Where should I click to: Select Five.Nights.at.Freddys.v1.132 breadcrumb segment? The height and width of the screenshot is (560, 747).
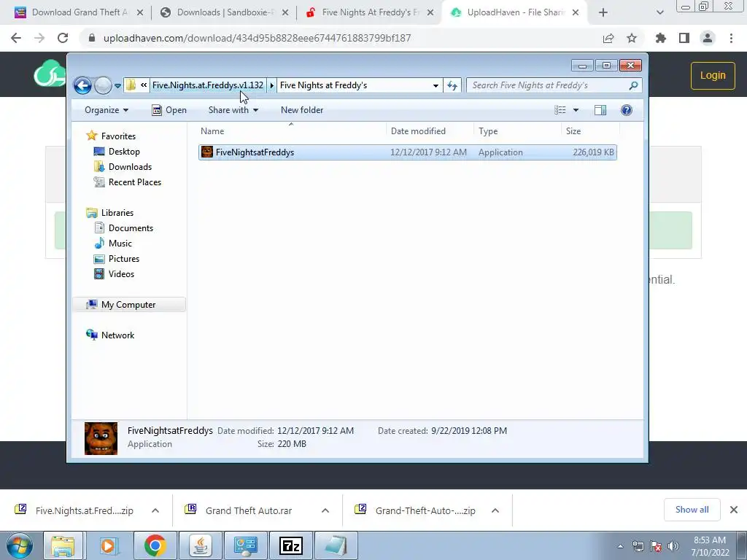pyautogui.click(x=208, y=85)
